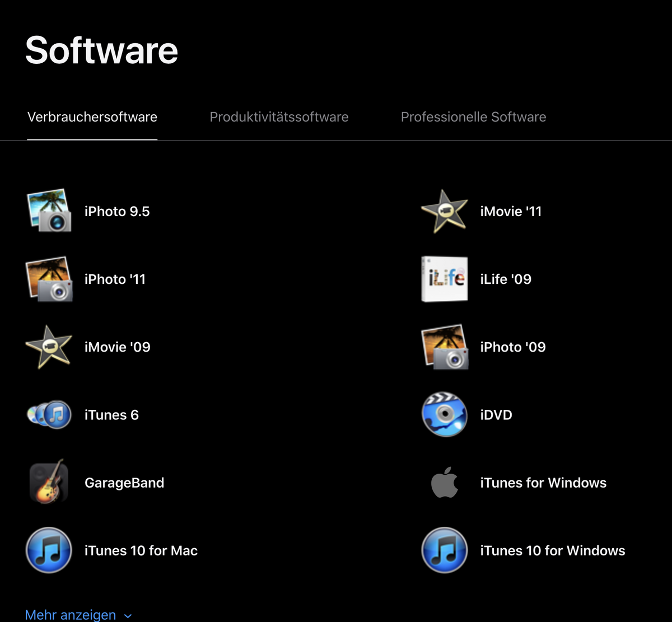Open the Professionelle Software tab

[473, 117]
